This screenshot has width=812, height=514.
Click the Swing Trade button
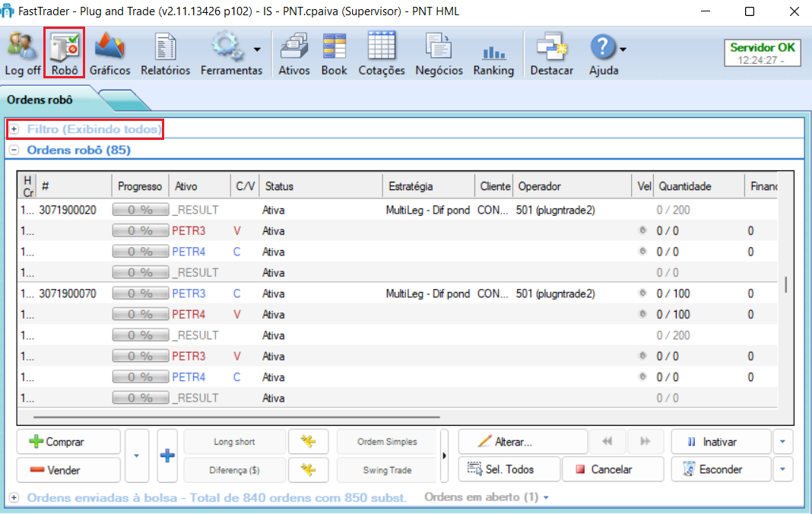[x=387, y=470]
